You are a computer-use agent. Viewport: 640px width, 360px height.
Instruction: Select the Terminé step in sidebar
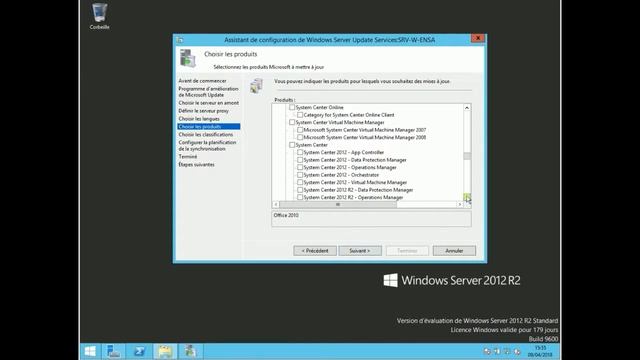(x=188, y=157)
